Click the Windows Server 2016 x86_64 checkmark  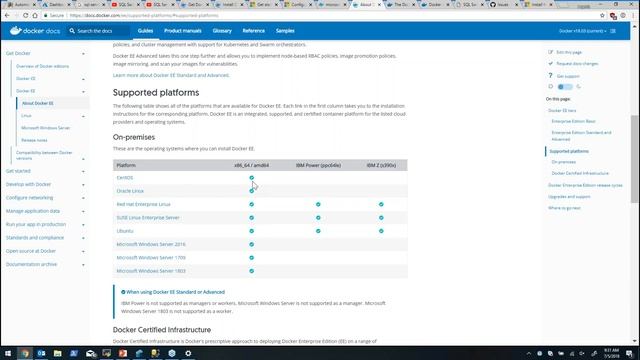click(x=251, y=244)
